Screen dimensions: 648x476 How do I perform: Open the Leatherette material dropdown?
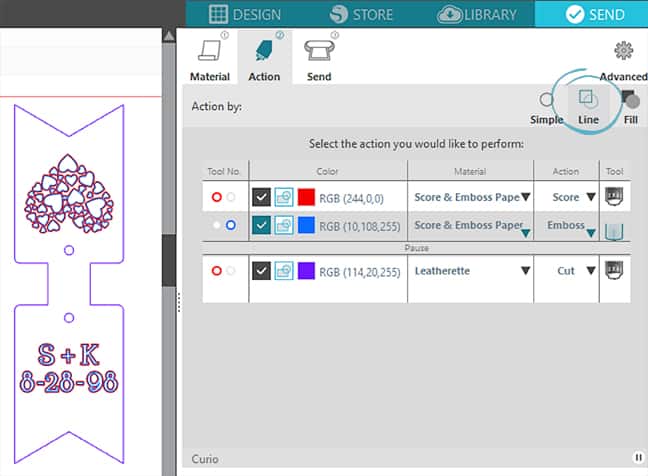523,271
